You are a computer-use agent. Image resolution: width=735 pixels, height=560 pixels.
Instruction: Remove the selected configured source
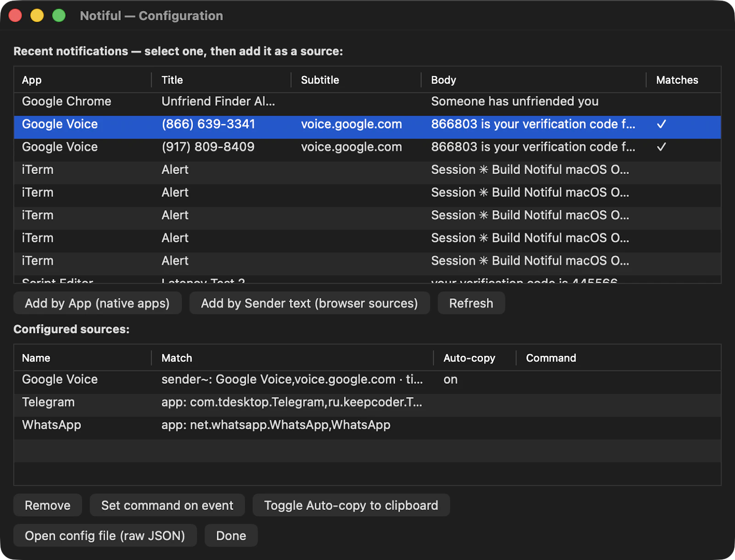[x=48, y=505]
